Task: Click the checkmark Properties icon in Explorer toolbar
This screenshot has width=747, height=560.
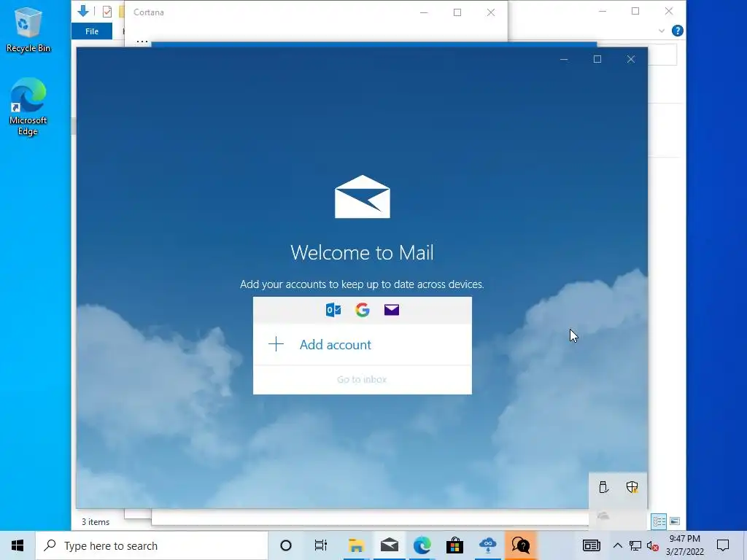Action: coord(107,12)
